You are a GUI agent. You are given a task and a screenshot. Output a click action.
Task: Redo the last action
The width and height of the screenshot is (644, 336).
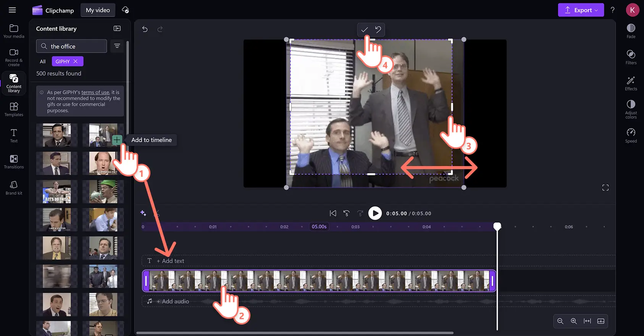tap(160, 29)
